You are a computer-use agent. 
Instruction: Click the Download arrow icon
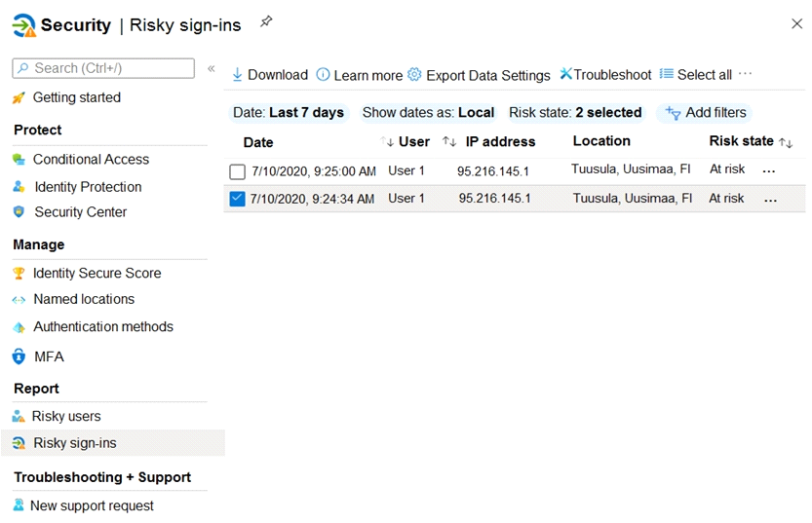coord(237,75)
